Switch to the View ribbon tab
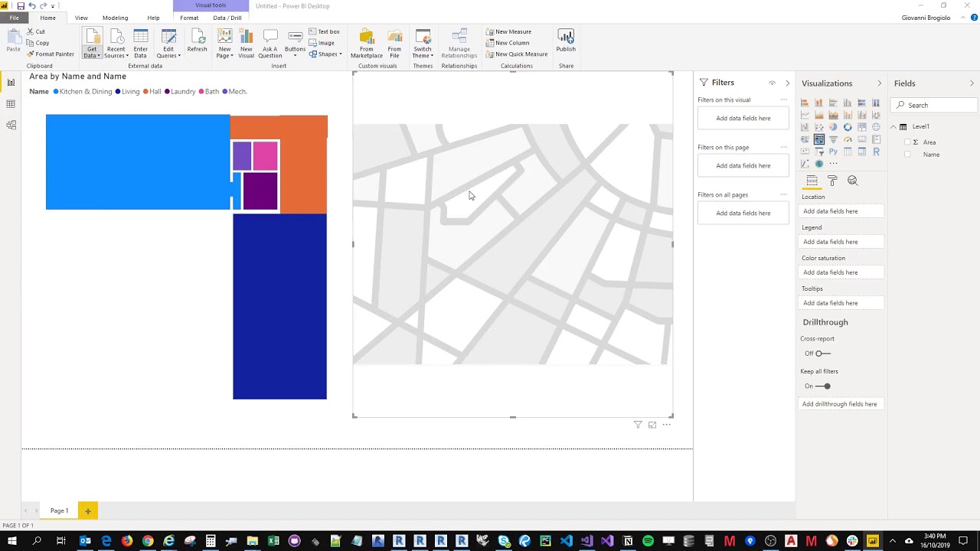The height and width of the screenshot is (551, 980). pos(81,18)
